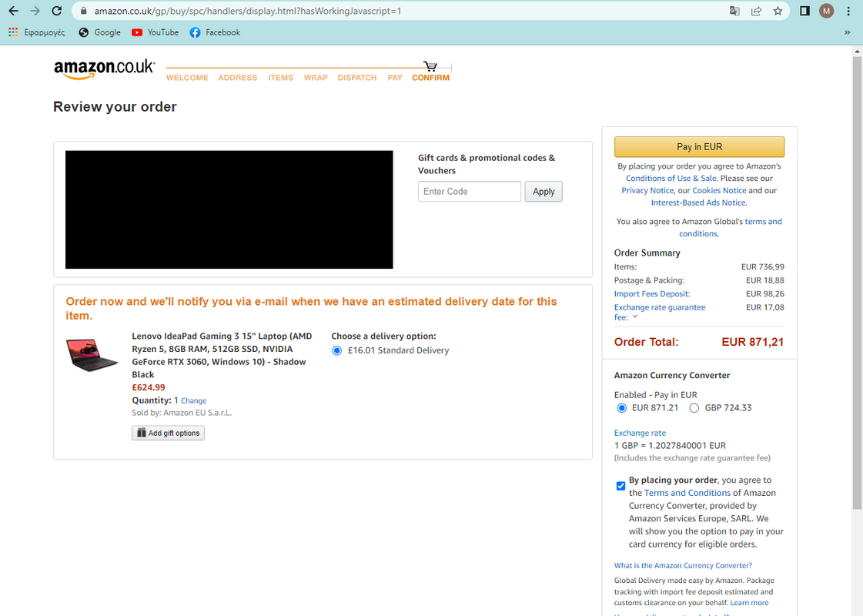
Task: Open the Εφαρμογές apps grid bookmark
Action: coord(37,32)
